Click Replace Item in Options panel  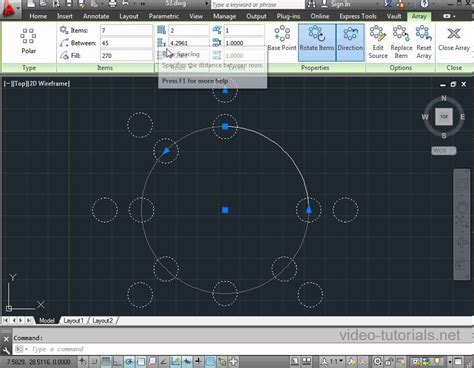(x=401, y=42)
